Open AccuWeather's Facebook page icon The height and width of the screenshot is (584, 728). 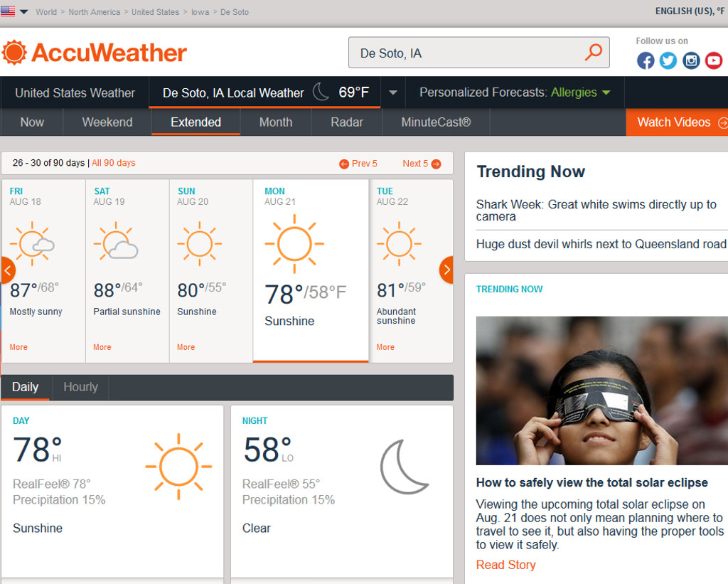click(646, 60)
